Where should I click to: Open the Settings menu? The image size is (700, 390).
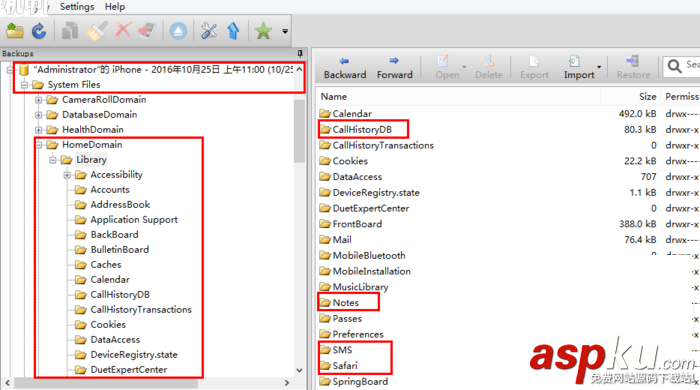(x=77, y=7)
